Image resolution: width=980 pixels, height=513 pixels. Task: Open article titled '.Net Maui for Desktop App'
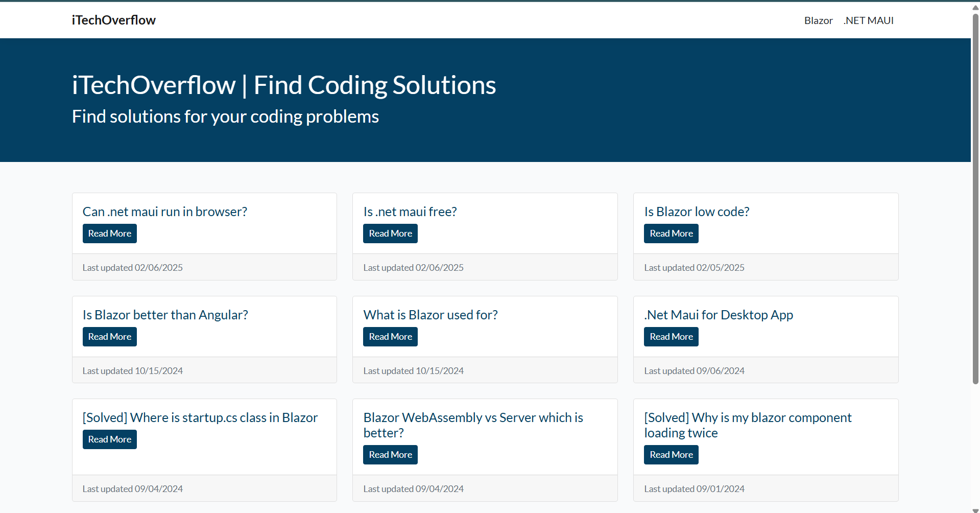coord(718,314)
